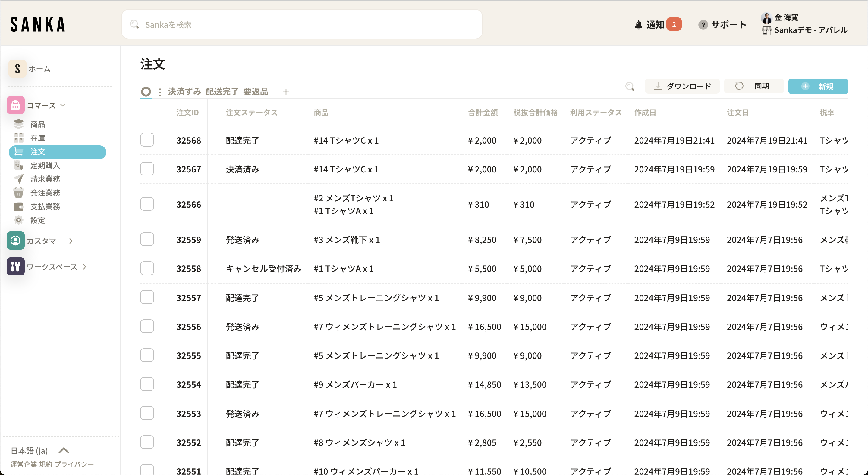Viewport: 868px width, 475px height.
Task: Switch to the 要返品 view tab
Action: point(255,92)
